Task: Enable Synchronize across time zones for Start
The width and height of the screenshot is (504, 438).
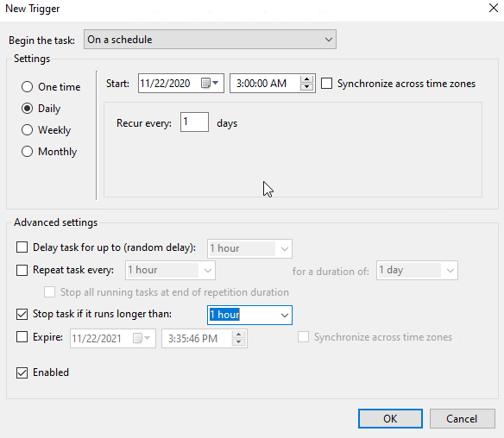Action: coord(327,84)
